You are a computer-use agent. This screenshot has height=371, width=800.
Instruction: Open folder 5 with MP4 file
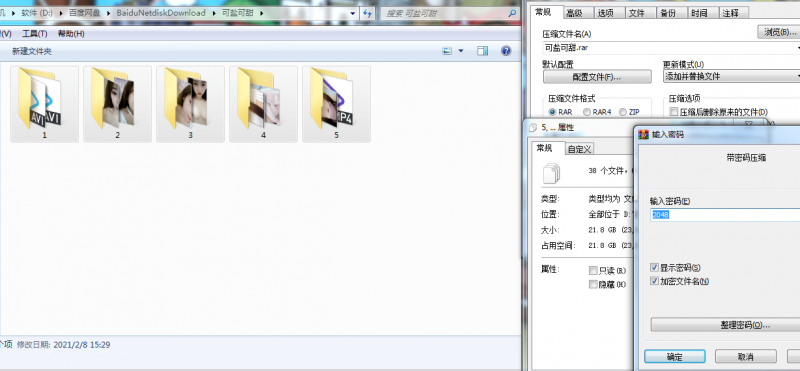[336, 104]
